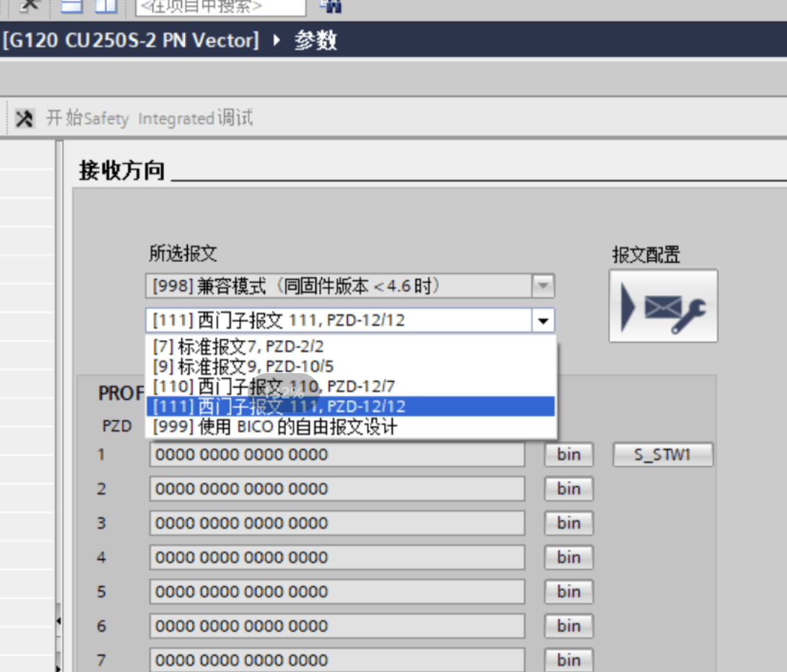The image size is (787, 672).
Task: Click PZD 3 binary value field
Action: pyautogui.click(x=337, y=523)
